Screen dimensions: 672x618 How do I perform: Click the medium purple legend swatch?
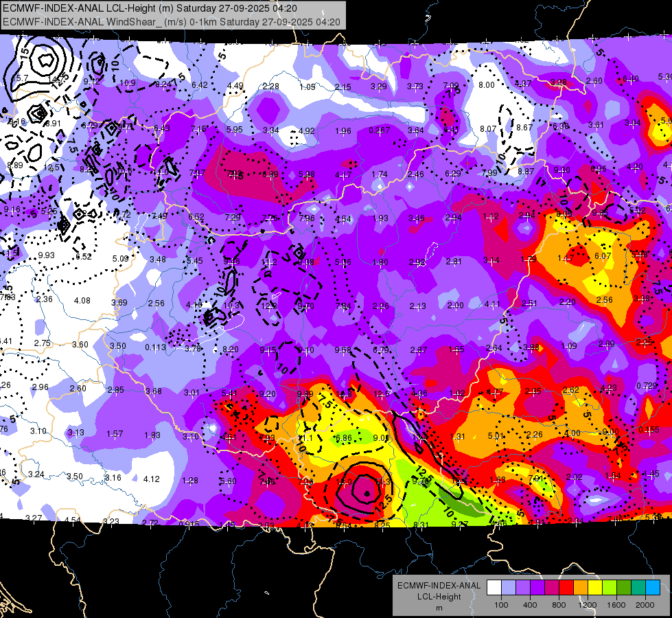(x=523, y=587)
